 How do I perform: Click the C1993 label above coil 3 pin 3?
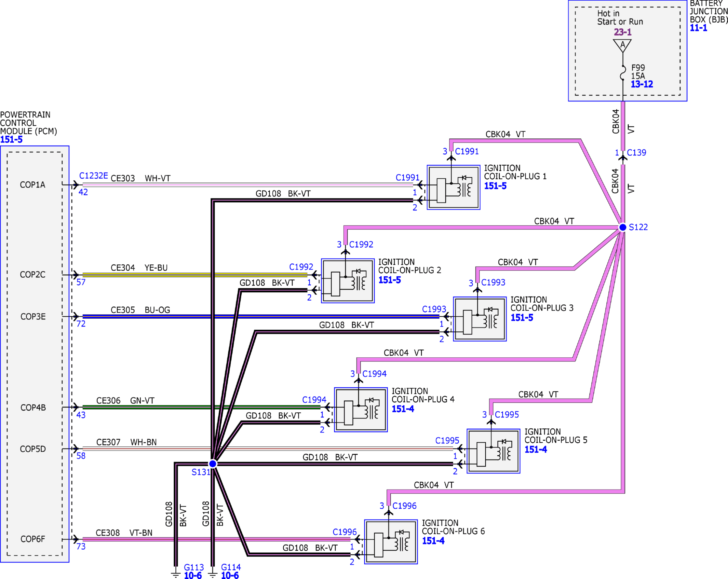point(493,282)
